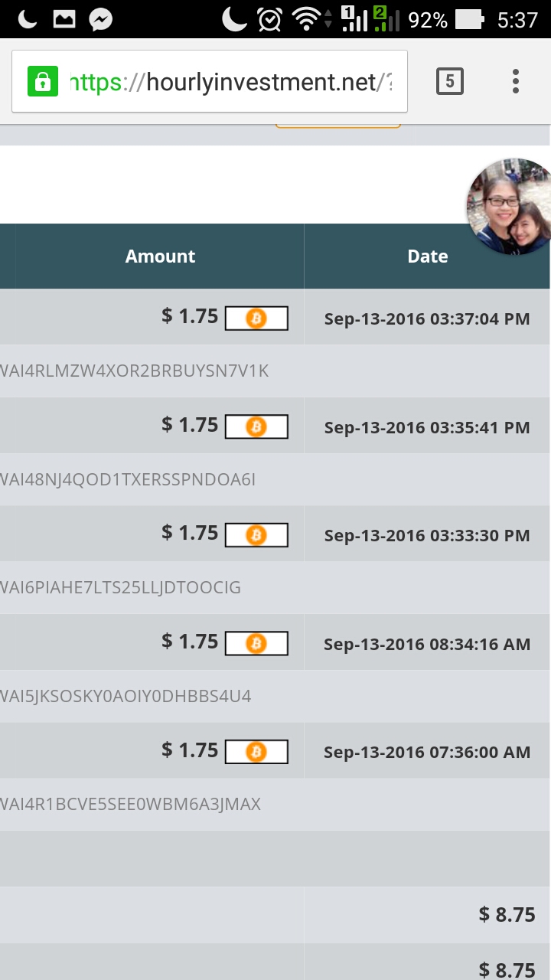Tap the alarm clock status icon
This screenshot has width=551, height=980.
coord(269,19)
